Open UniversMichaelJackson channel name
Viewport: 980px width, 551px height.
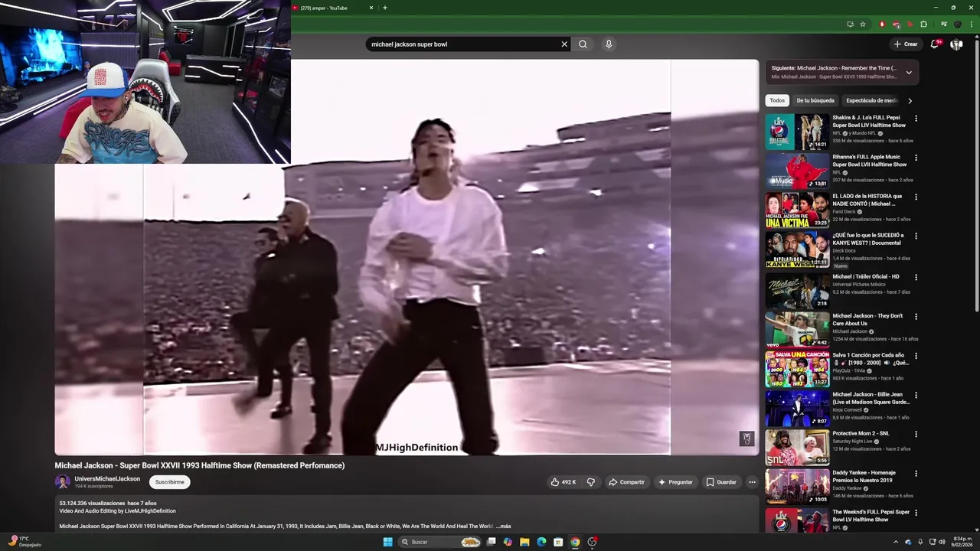click(x=107, y=479)
